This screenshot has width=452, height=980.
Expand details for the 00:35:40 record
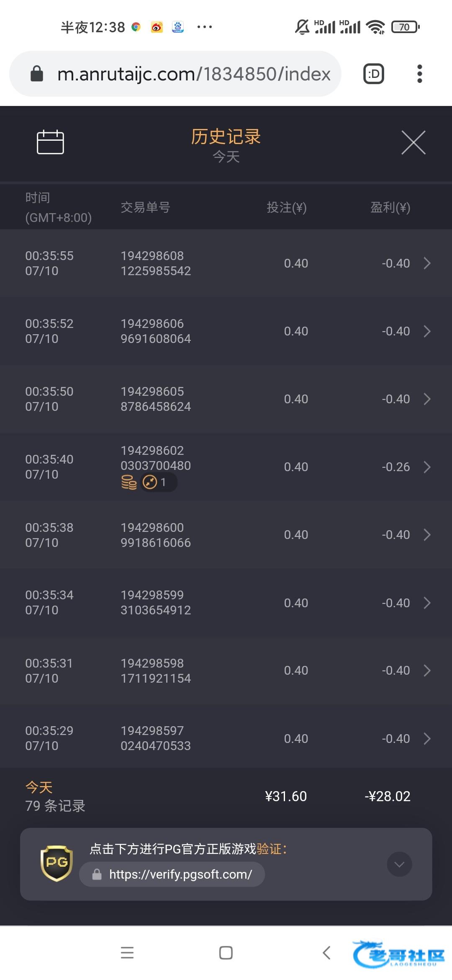click(427, 467)
